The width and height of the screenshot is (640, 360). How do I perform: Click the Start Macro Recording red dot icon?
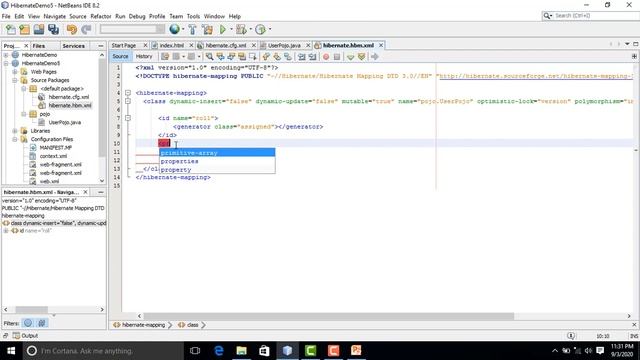pyautogui.click(x=326, y=57)
